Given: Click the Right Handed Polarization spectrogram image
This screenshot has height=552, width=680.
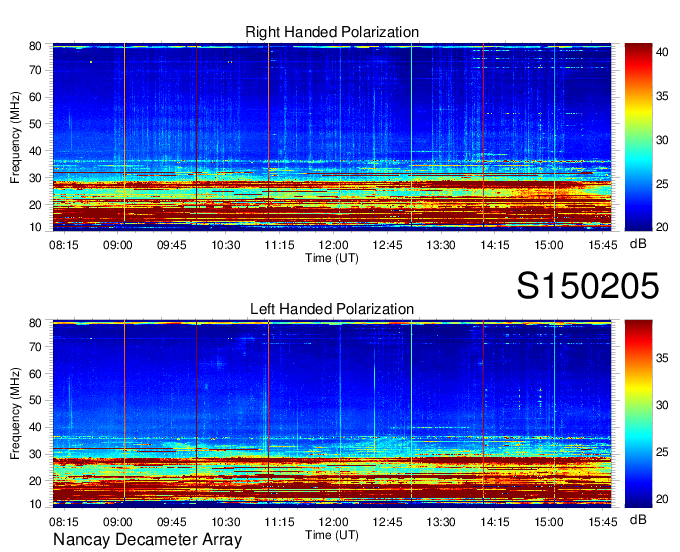Looking at the screenshot, I should [332, 137].
